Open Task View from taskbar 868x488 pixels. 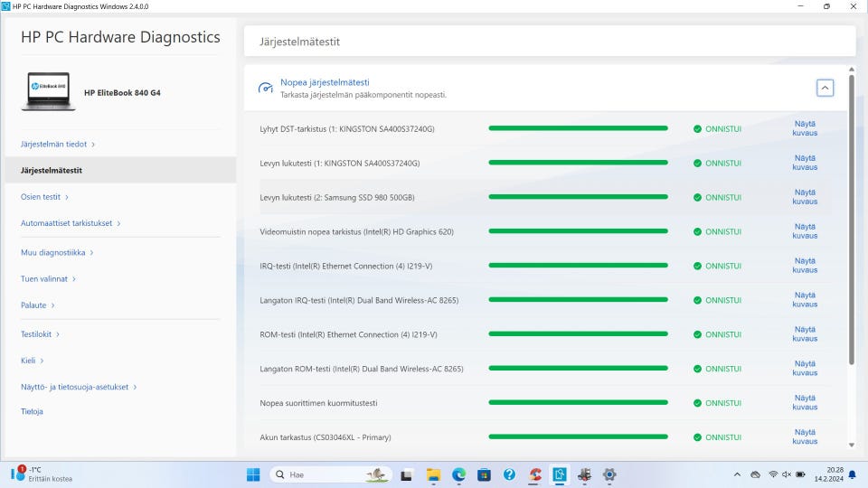(x=406, y=474)
